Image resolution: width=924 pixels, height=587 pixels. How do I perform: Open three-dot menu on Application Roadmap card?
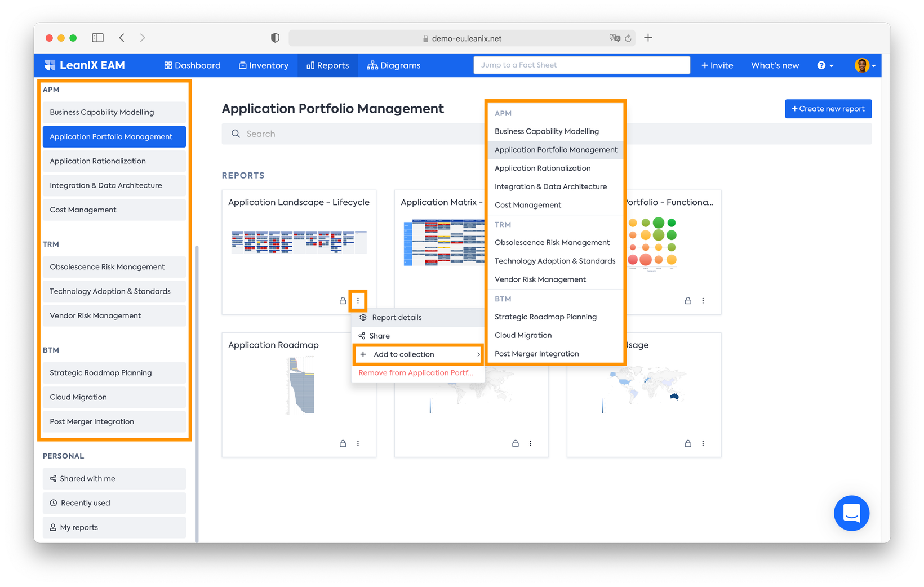point(358,443)
